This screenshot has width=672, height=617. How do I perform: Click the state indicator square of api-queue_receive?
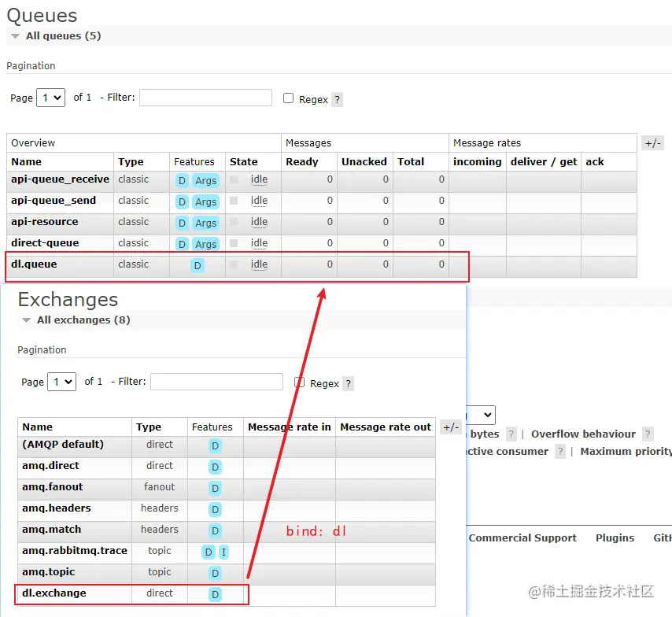click(234, 179)
